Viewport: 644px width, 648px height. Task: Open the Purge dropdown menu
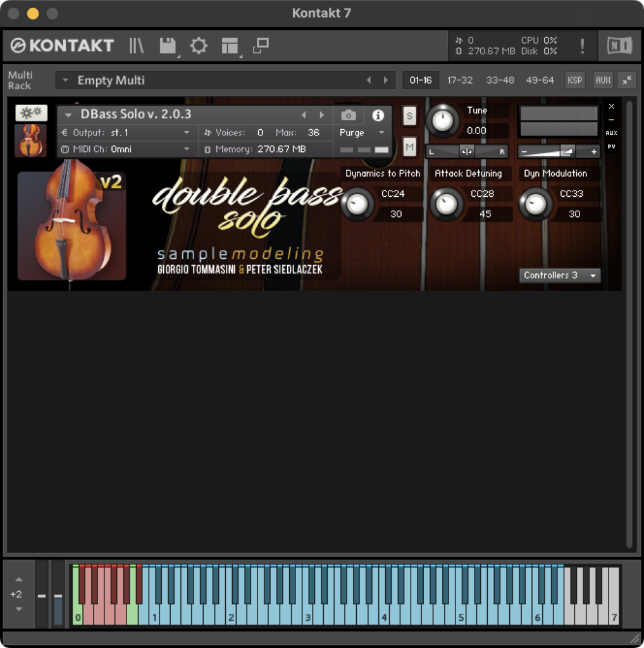[362, 133]
